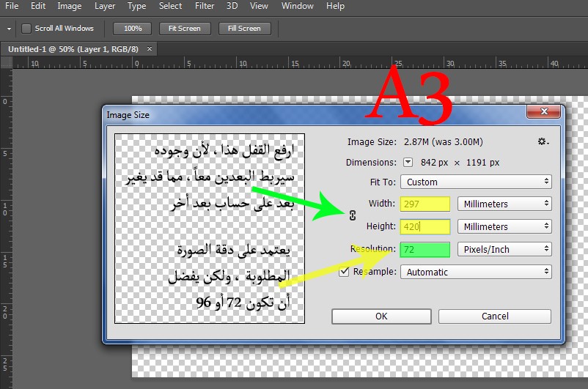Close the Untitled-1 document tab

150,48
